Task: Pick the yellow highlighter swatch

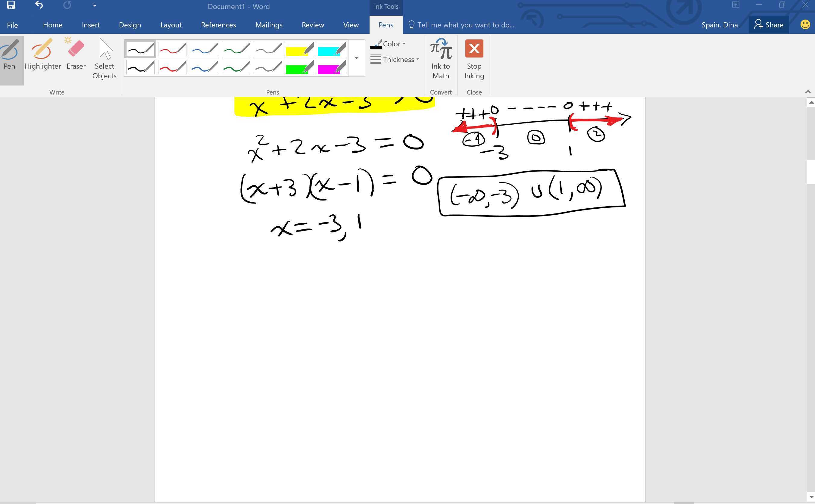Action: point(299,49)
